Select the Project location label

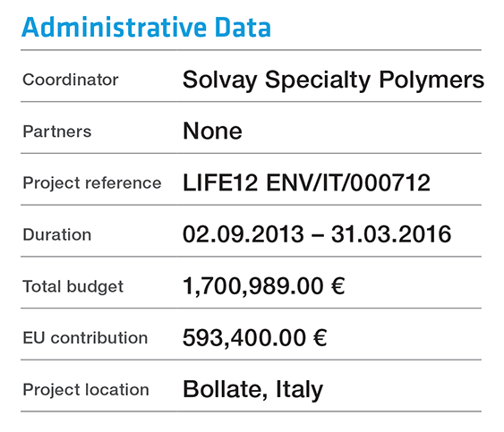[x=86, y=390]
